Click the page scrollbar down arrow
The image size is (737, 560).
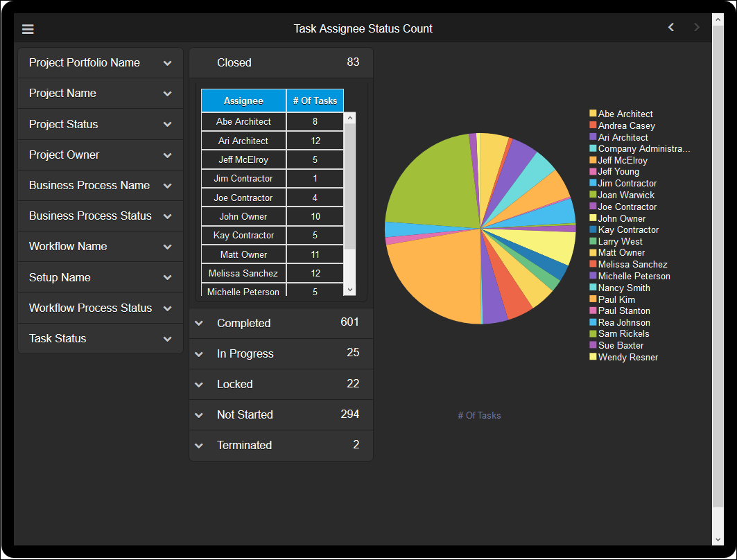coord(718,540)
